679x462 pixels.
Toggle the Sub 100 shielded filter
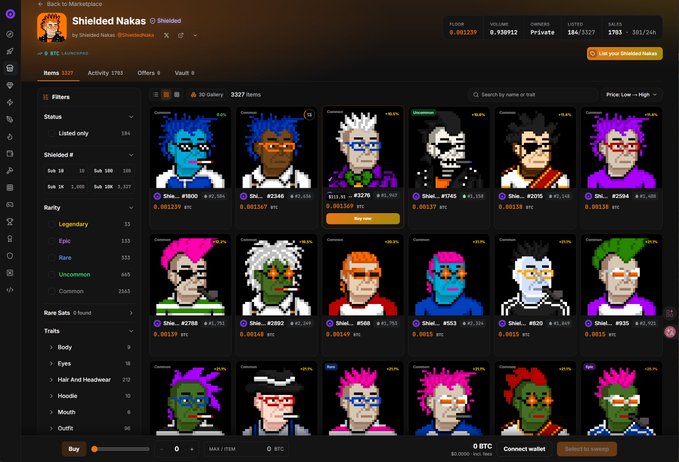(x=112, y=171)
